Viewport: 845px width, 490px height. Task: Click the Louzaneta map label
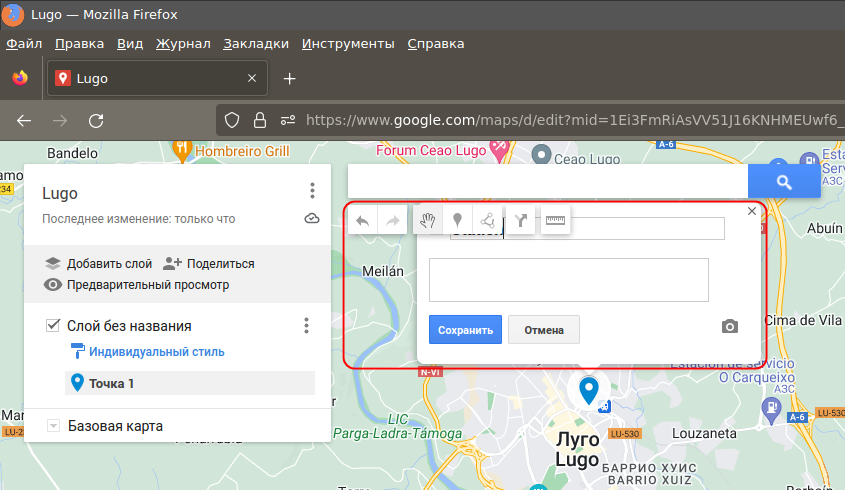tap(704, 433)
